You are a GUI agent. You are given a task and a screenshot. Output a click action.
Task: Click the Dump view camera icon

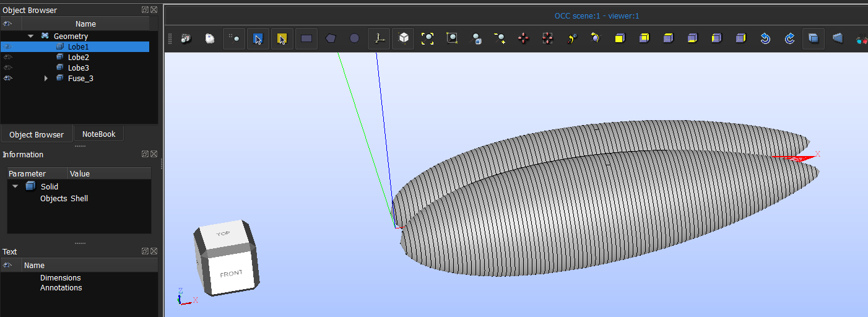tap(186, 38)
